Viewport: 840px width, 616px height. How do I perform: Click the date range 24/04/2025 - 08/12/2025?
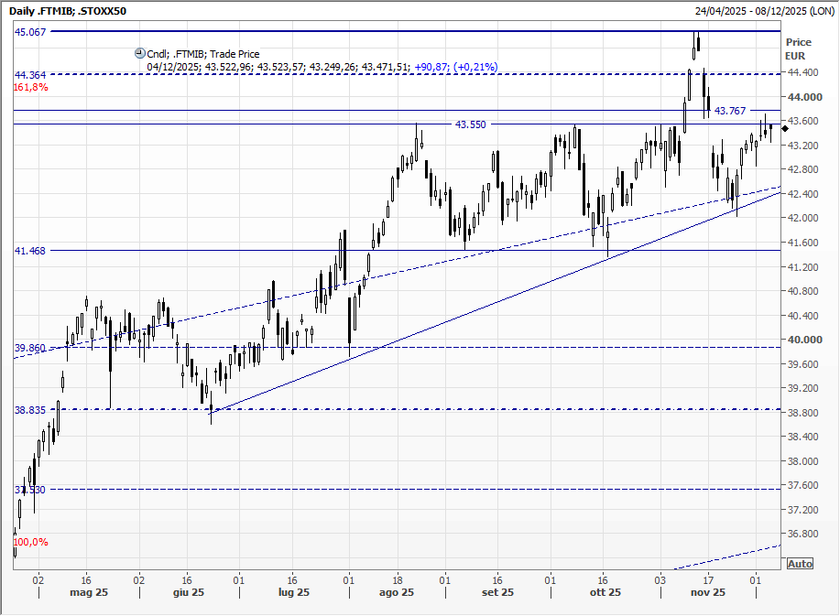[x=764, y=11]
